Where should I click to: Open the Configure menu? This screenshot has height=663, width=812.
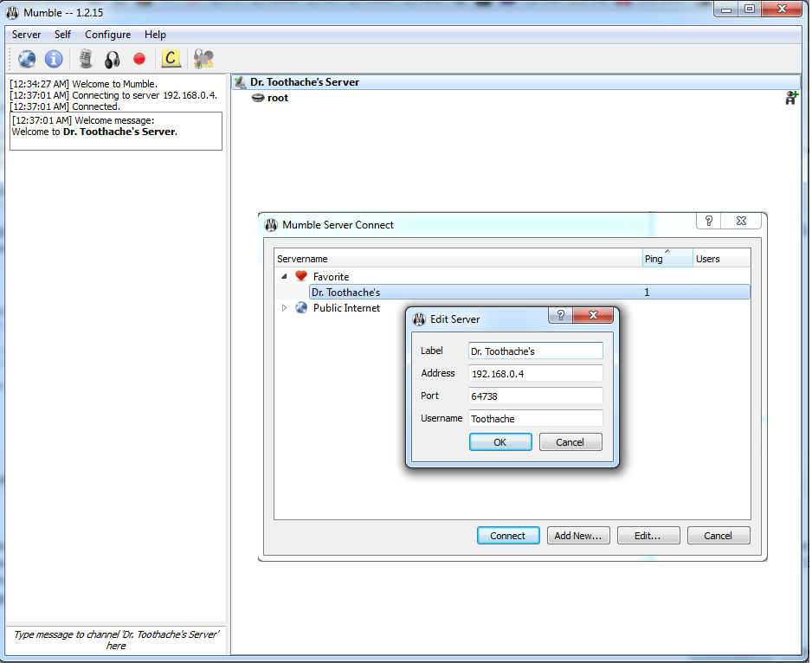[x=107, y=35]
